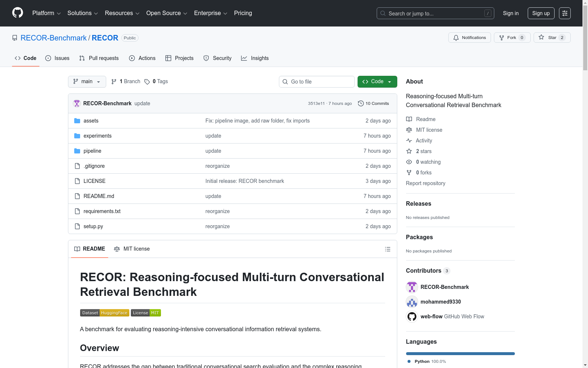Image resolution: width=588 pixels, height=368 pixels.
Task: Open the Releases section heading
Action: [419, 204]
